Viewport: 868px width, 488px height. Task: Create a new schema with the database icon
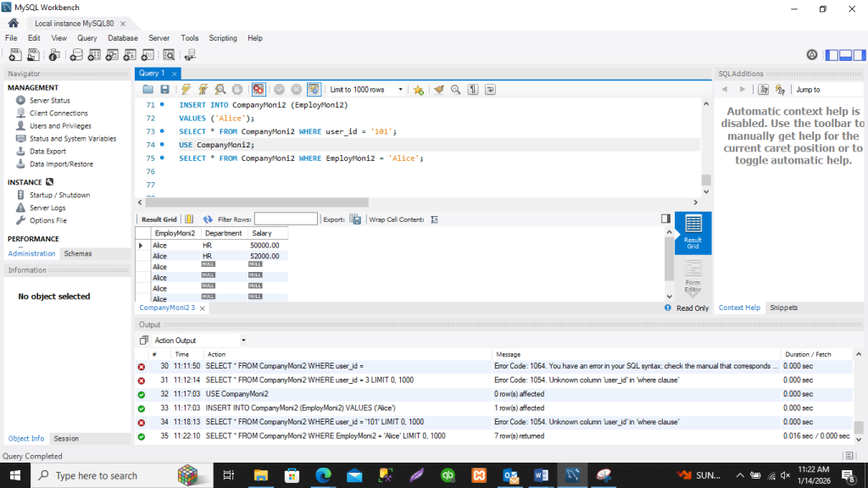(75, 54)
